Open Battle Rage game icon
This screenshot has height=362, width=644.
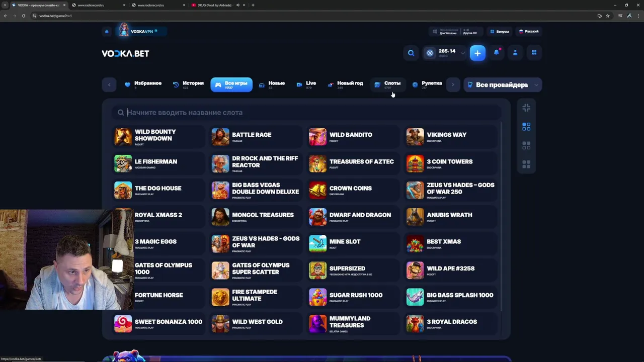[220, 136]
